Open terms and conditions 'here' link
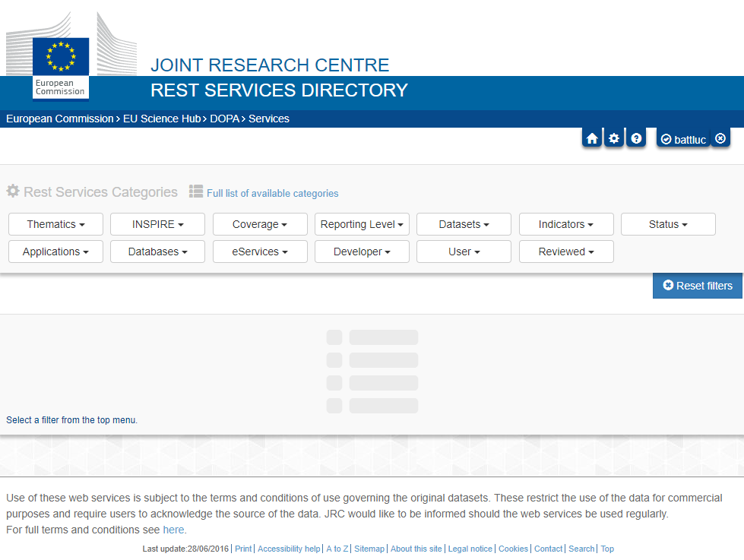 (173, 530)
